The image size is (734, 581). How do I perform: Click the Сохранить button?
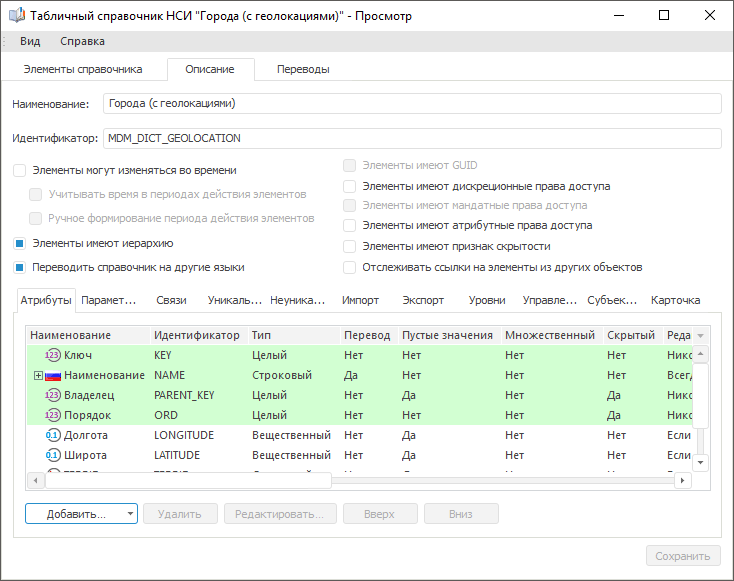pyautogui.click(x=682, y=556)
